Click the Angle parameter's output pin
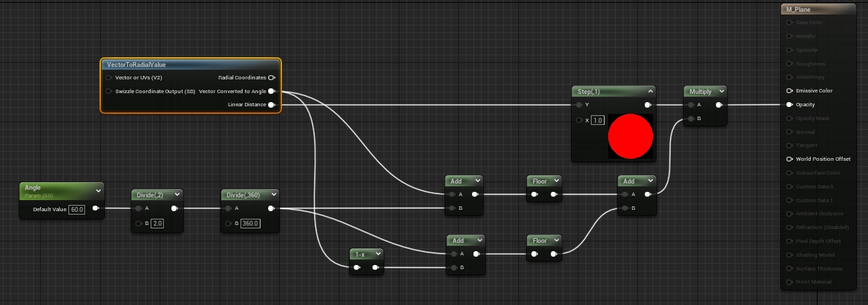Screen dimensions: 868x305 tap(95, 208)
